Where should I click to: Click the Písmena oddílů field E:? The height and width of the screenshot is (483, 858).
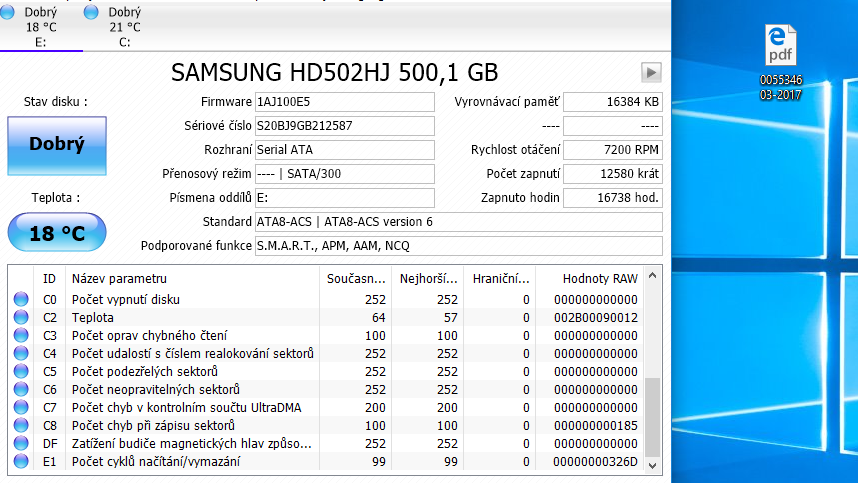[345, 198]
